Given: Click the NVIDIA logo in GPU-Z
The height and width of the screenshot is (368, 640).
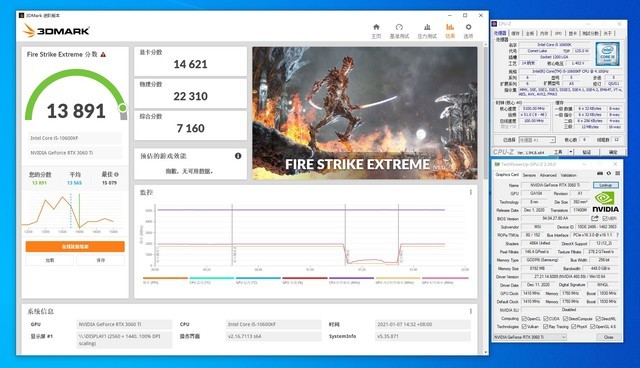Looking at the screenshot, I should (605, 202).
